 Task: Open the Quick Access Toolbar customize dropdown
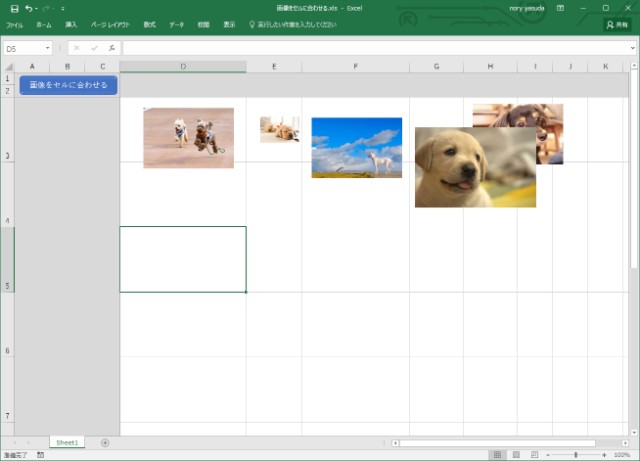pyautogui.click(x=61, y=8)
